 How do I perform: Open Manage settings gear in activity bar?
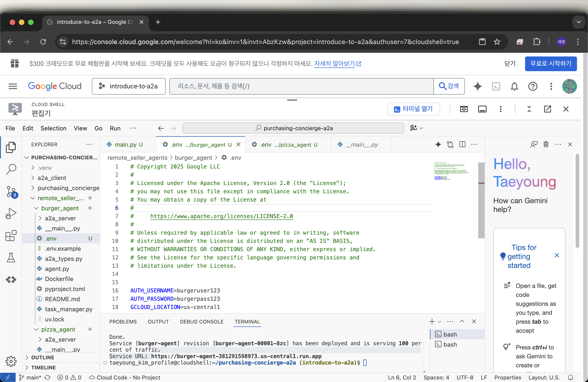click(11, 361)
